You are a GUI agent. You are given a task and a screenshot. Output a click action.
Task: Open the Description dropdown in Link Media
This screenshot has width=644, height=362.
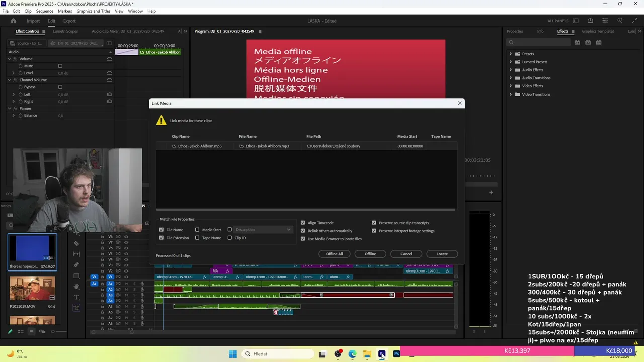pyautogui.click(x=263, y=230)
